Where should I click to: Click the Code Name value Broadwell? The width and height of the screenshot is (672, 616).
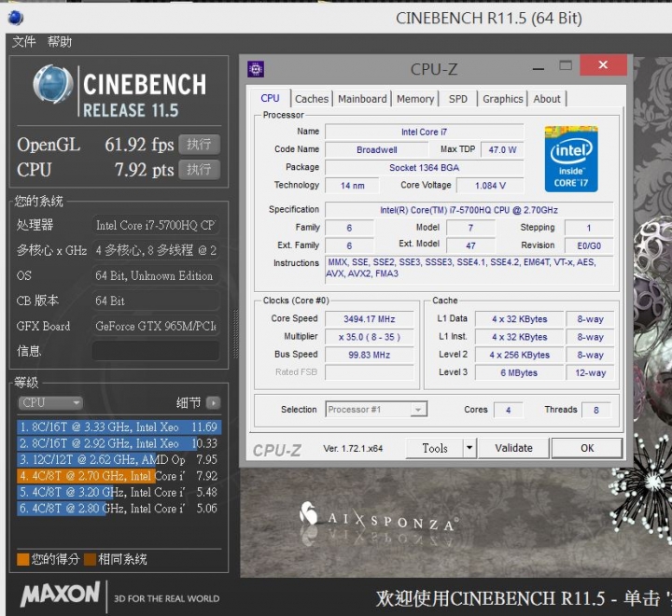[376, 149]
